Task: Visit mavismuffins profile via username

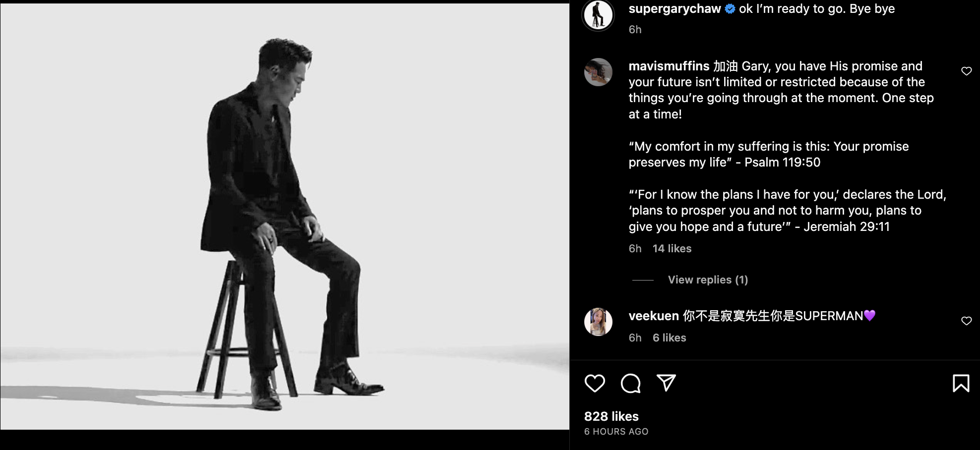Action: pos(669,66)
